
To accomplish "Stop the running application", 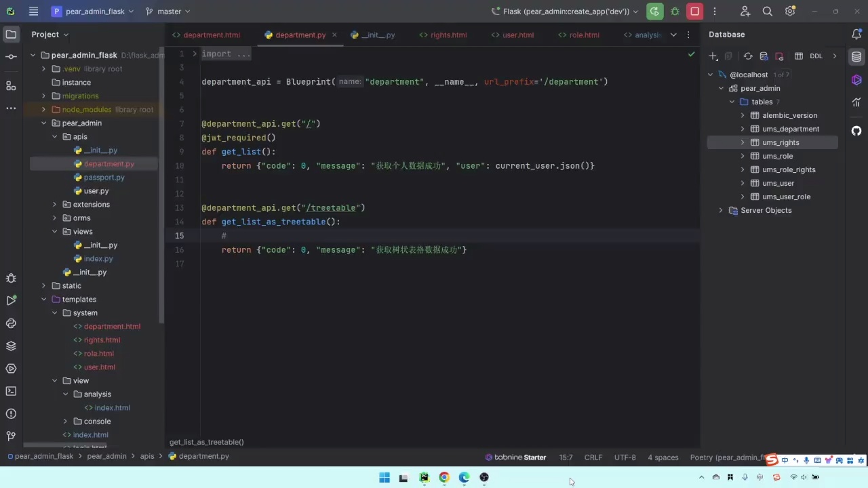I will tap(694, 12).
